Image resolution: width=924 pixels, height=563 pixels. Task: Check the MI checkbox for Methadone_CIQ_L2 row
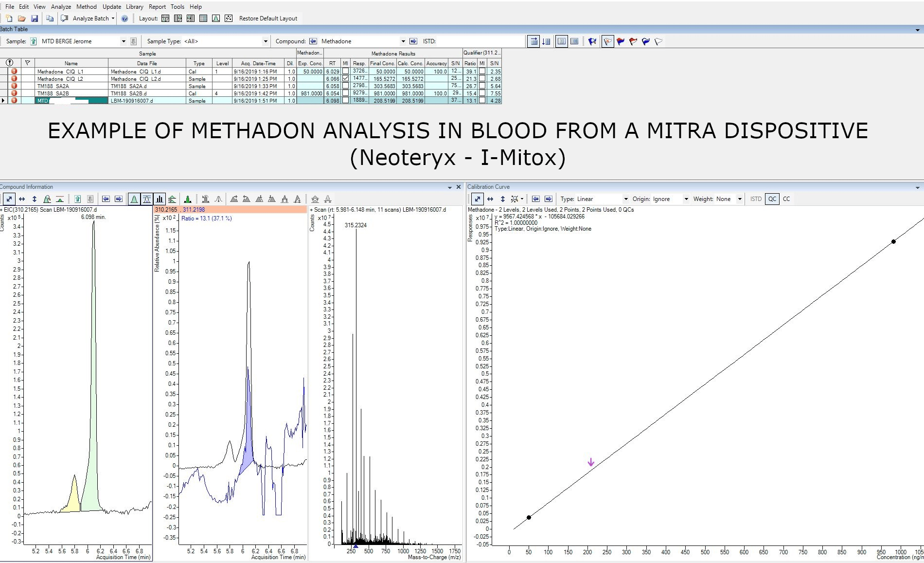point(345,78)
